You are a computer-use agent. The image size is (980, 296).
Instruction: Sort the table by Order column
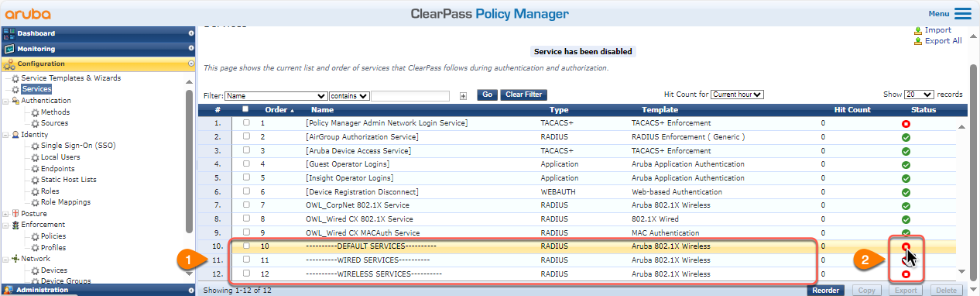(279, 110)
